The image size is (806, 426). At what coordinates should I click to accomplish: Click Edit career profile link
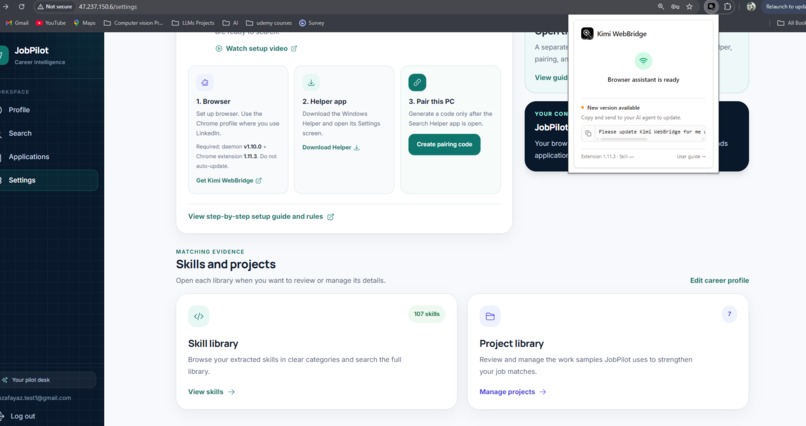coord(719,280)
